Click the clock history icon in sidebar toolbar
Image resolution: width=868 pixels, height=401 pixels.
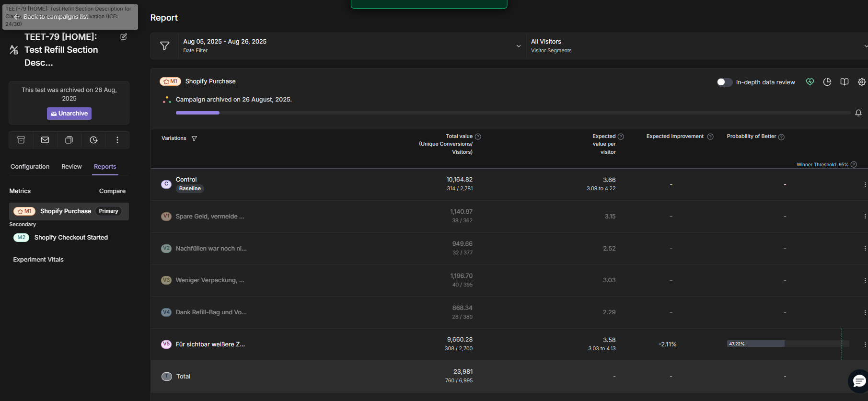(x=93, y=140)
